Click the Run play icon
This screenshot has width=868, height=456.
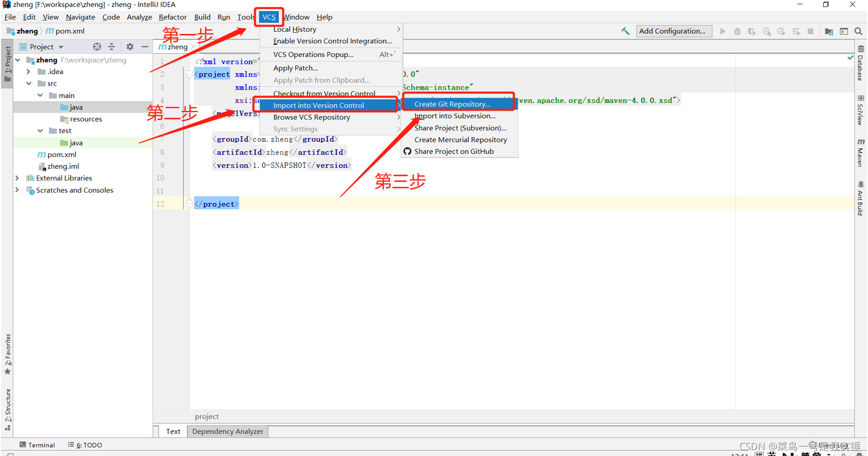(723, 31)
